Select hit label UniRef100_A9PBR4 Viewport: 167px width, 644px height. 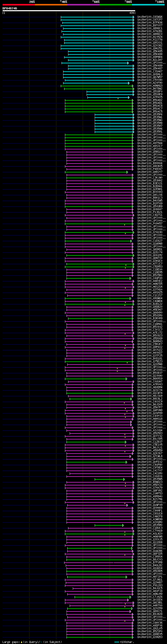[150, 57]
